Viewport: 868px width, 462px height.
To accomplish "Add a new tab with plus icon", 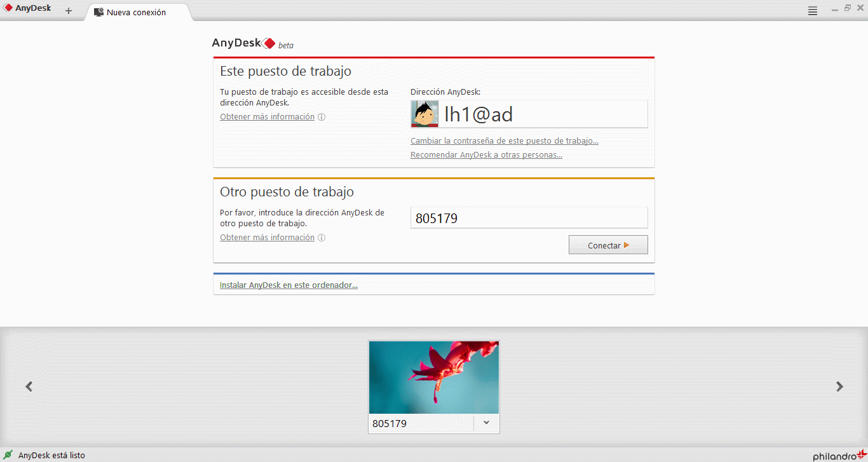I will click(x=69, y=11).
